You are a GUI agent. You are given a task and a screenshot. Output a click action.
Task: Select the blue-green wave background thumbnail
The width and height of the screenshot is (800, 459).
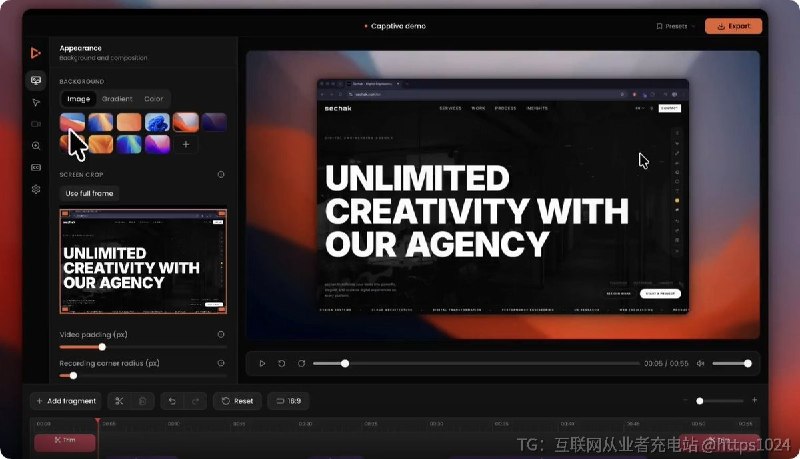click(129, 144)
